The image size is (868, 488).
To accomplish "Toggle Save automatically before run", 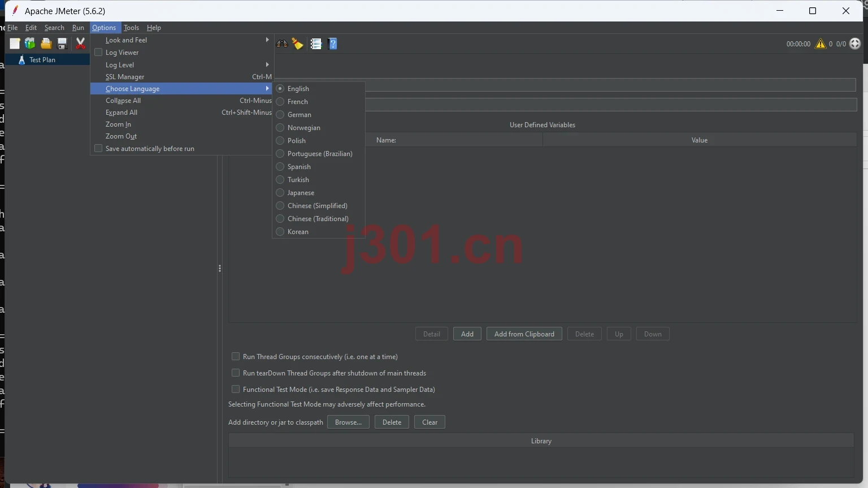I will point(98,148).
